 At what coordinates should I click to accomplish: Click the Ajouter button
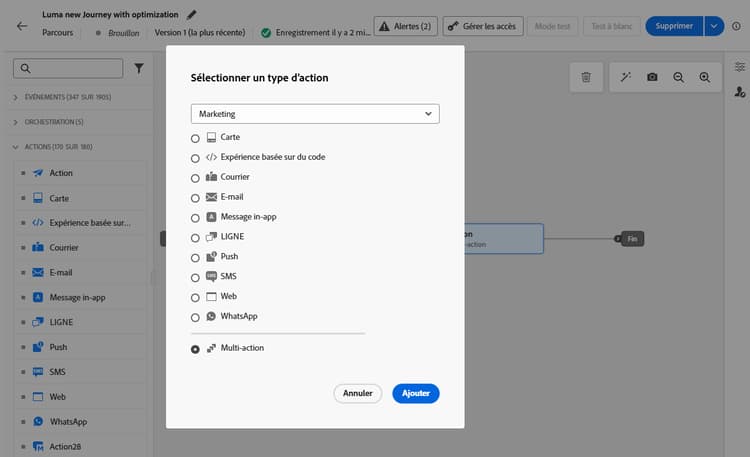[415, 394]
